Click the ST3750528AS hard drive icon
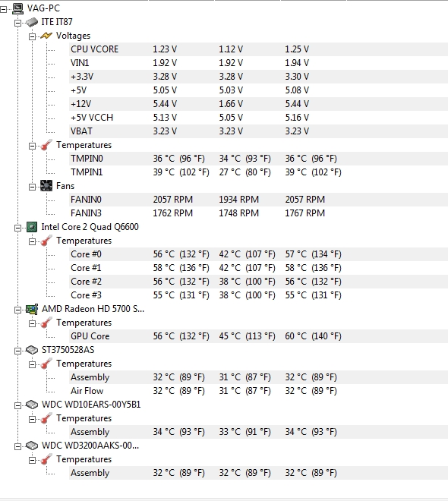The image size is (448, 501). point(32,350)
